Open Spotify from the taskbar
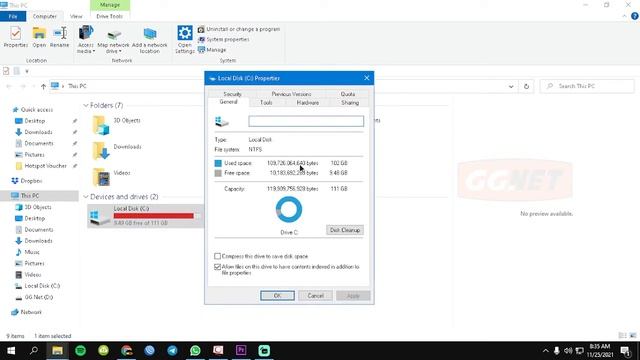 coord(80,351)
